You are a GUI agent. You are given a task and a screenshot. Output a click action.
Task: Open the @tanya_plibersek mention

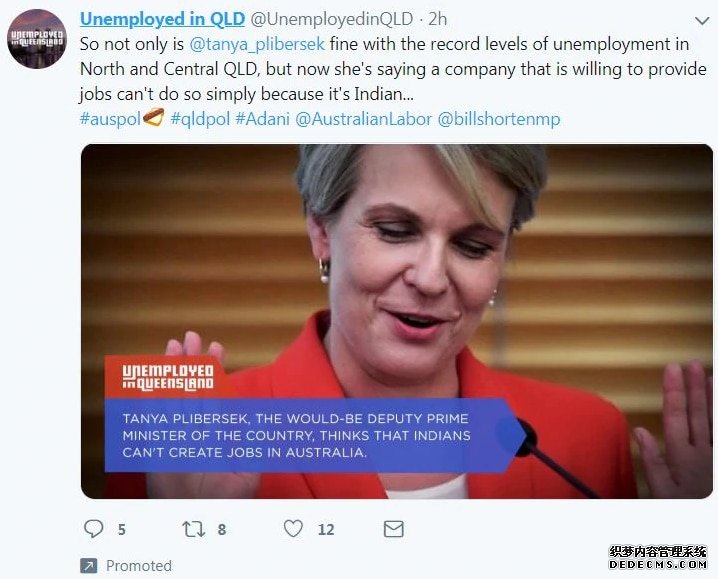[x=257, y=44]
